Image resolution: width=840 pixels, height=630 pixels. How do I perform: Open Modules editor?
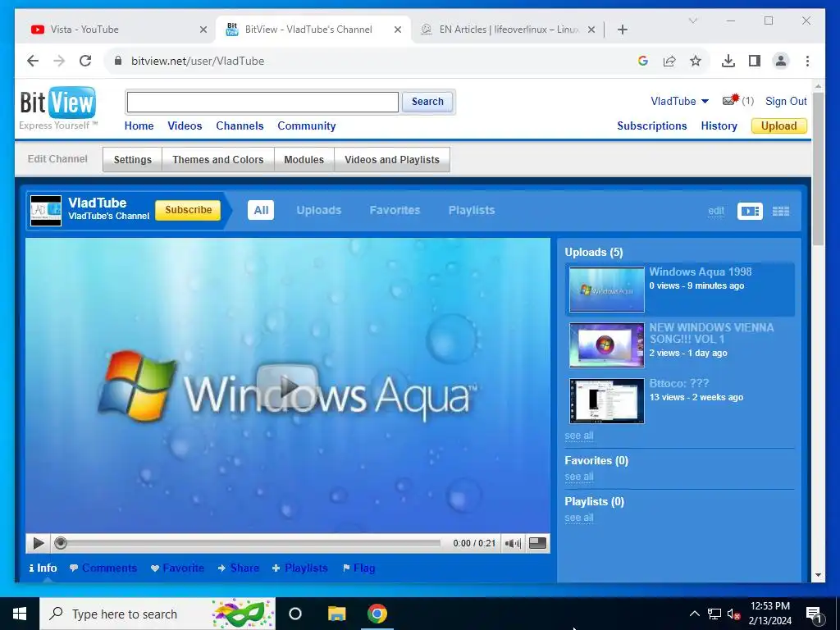[x=304, y=160]
